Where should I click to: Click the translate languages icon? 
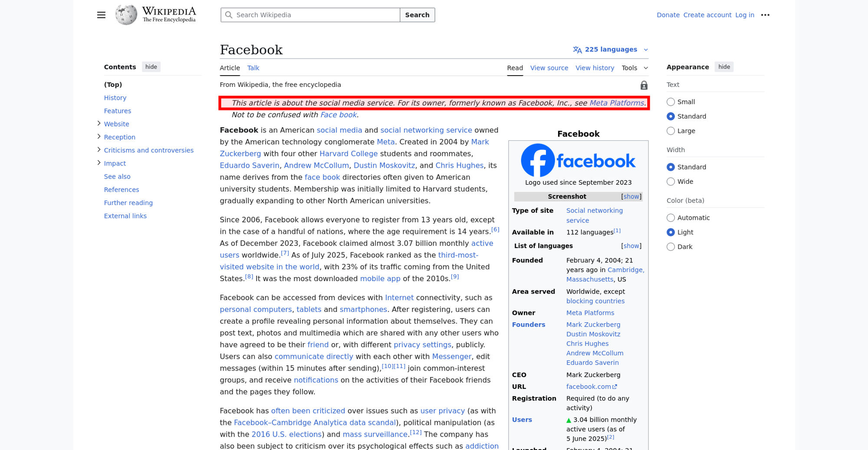click(x=577, y=50)
